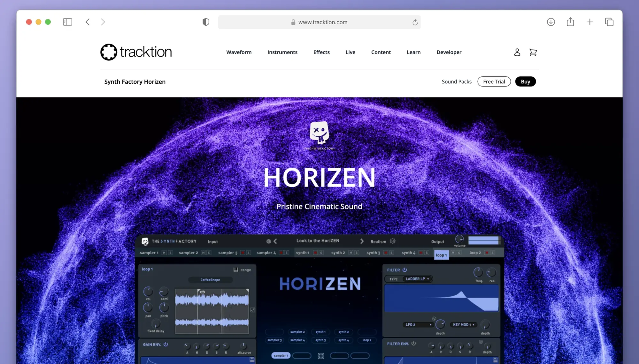This screenshot has width=639, height=364.
Task: Click the collapse arrows icon below module grid
Action: coord(321,356)
